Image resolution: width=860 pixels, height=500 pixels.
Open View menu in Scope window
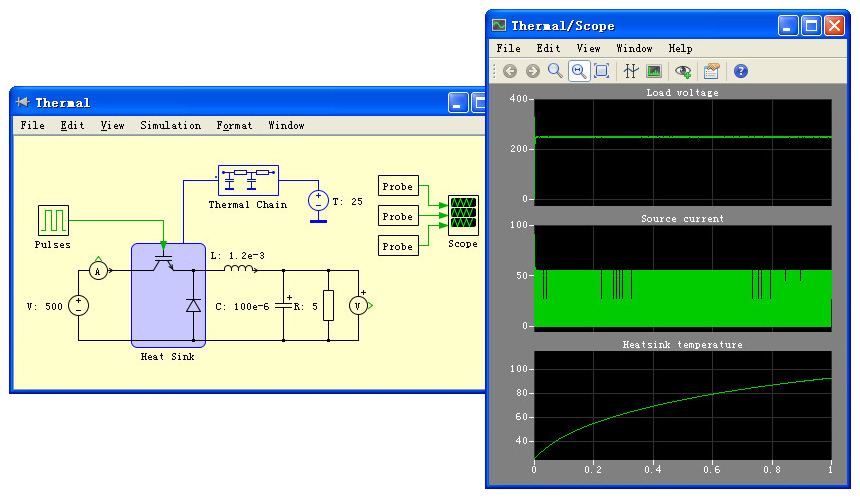click(x=589, y=48)
